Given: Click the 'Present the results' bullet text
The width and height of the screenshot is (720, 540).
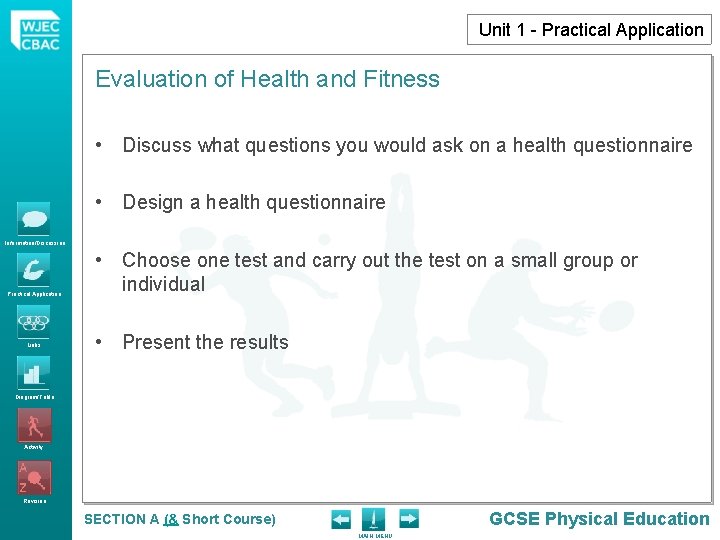Looking at the screenshot, I should pos(205,342).
